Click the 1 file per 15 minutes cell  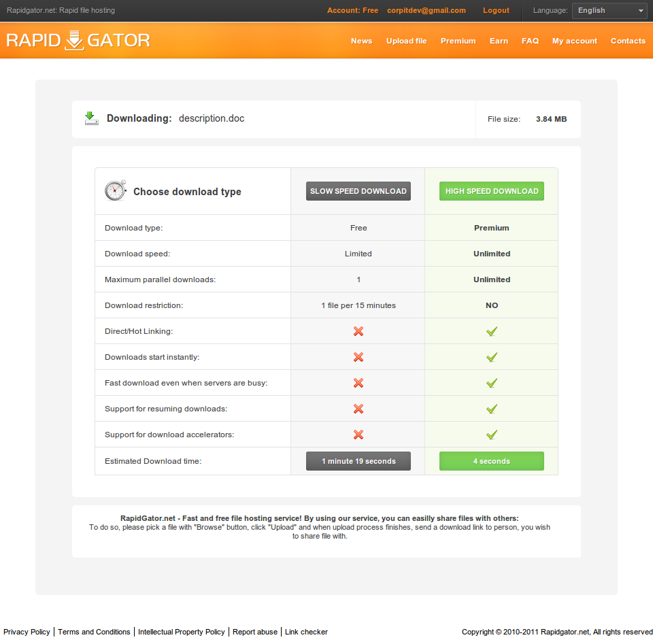coord(358,305)
